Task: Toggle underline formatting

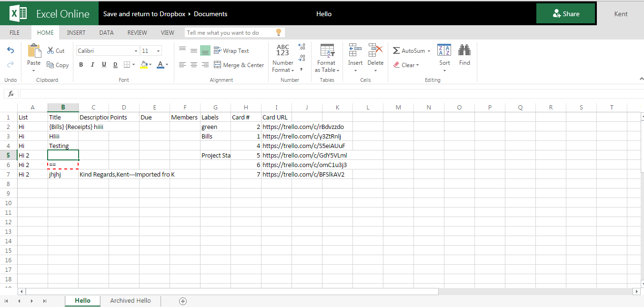Action: (104, 65)
